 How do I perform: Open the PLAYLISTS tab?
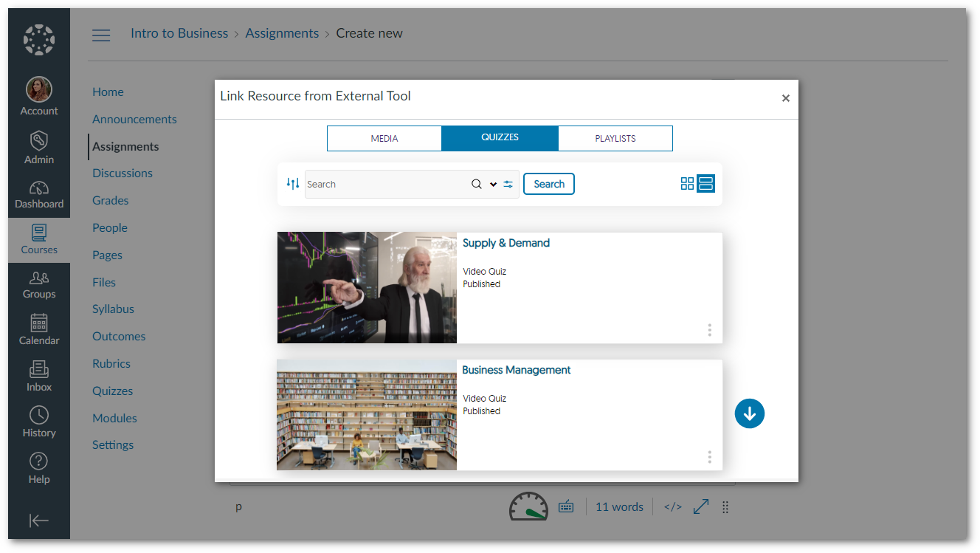coord(615,138)
